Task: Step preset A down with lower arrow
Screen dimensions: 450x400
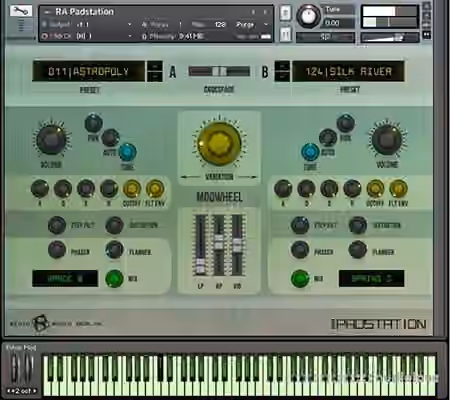Action: [x=155, y=77]
